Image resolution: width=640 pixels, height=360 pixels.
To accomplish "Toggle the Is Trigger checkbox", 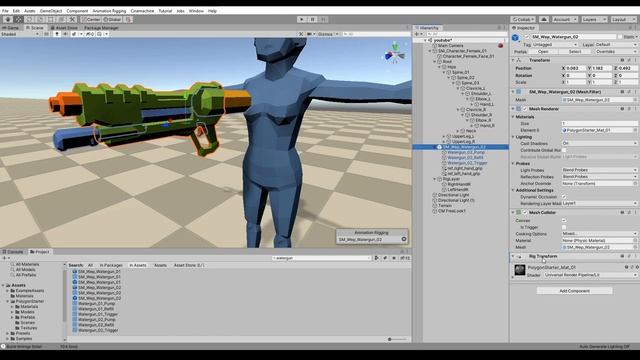I will pyautogui.click(x=564, y=227).
